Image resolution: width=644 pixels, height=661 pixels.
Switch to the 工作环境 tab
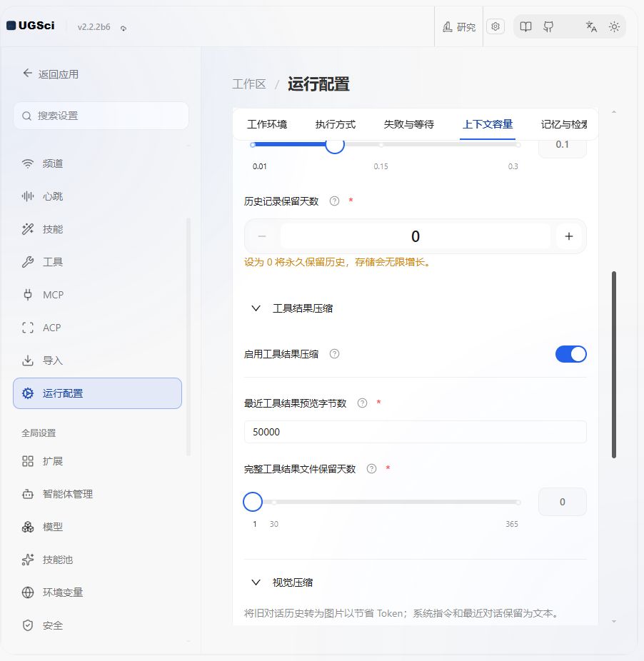click(267, 124)
